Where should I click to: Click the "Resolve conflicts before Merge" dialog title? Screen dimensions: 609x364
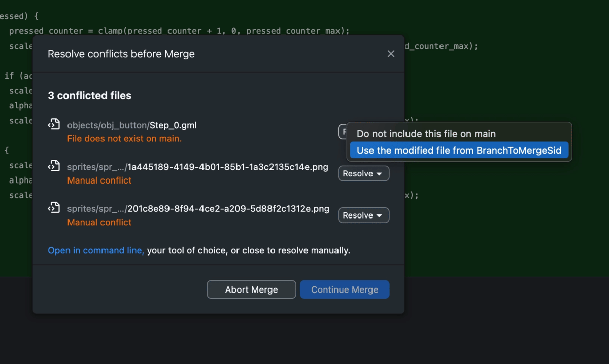tap(121, 54)
